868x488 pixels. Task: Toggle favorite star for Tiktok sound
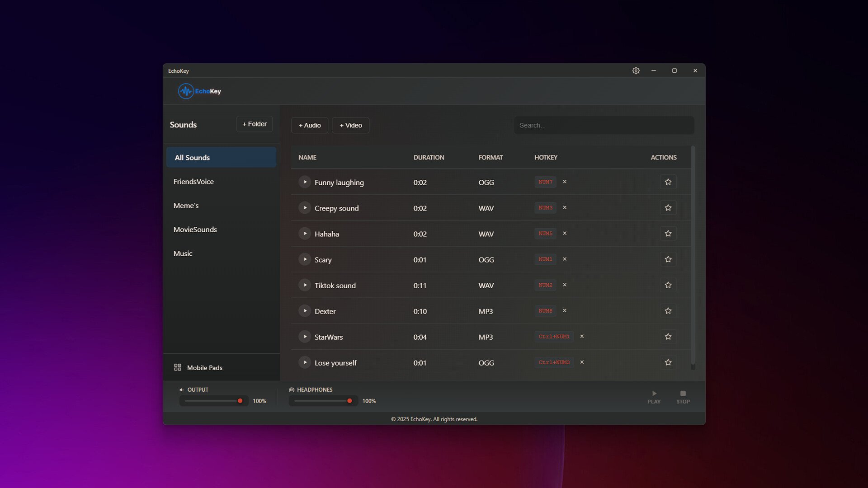coord(668,285)
